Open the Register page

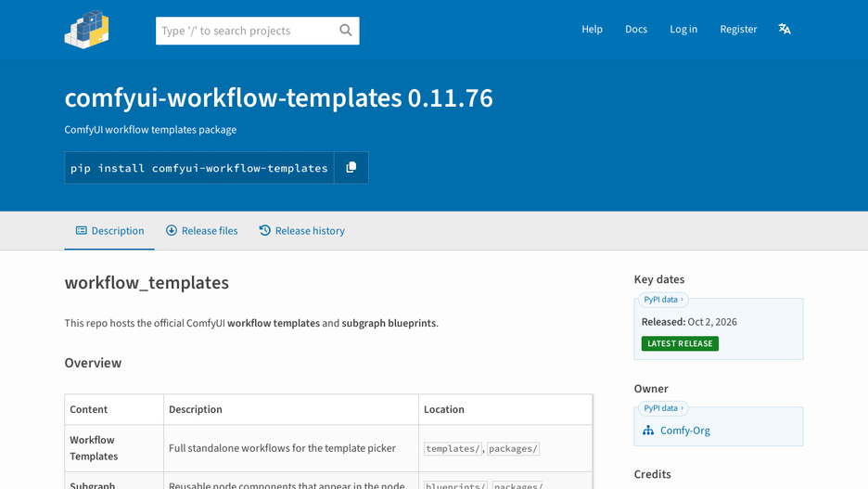coord(738,29)
